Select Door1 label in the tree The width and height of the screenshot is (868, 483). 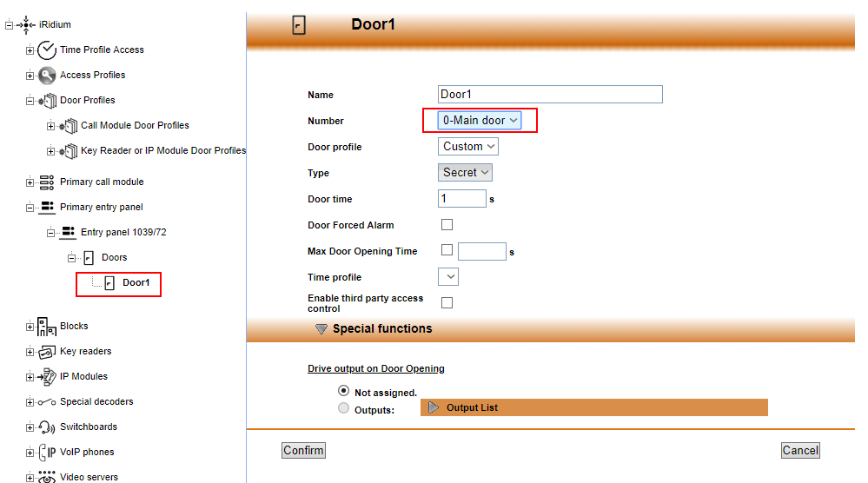(x=136, y=282)
